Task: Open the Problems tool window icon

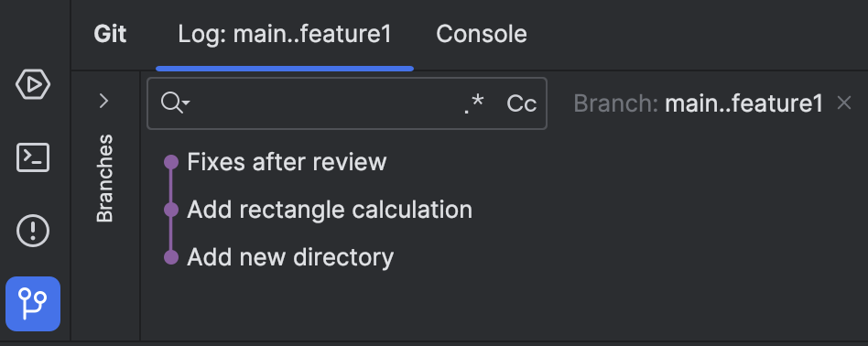Action: tap(33, 230)
